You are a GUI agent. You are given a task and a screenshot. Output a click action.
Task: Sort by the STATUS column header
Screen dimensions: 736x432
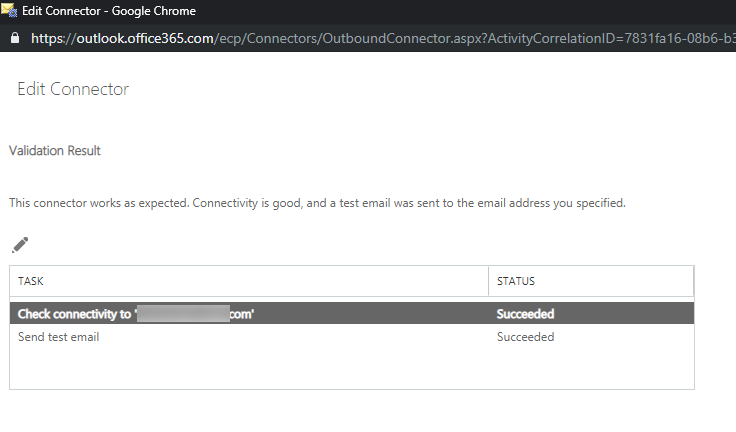(516, 282)
